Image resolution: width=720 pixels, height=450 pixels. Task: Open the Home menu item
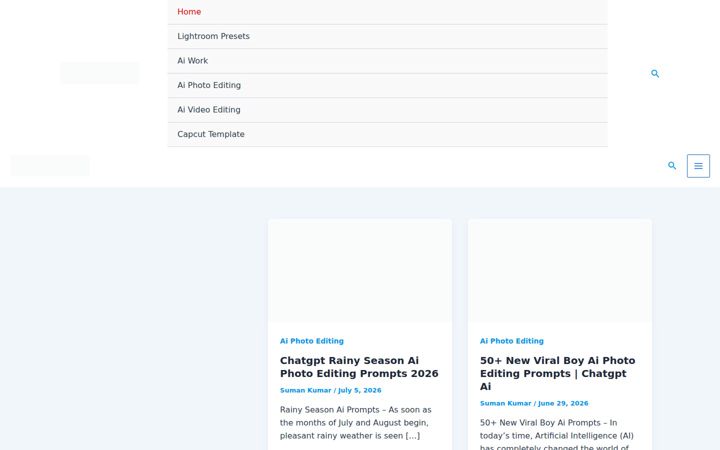click(x=388, y=12)
